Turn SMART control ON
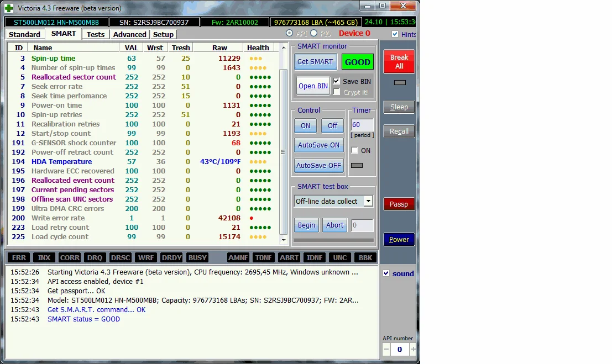Viewport: 612px width, 364px height. [x=305, y=125]
